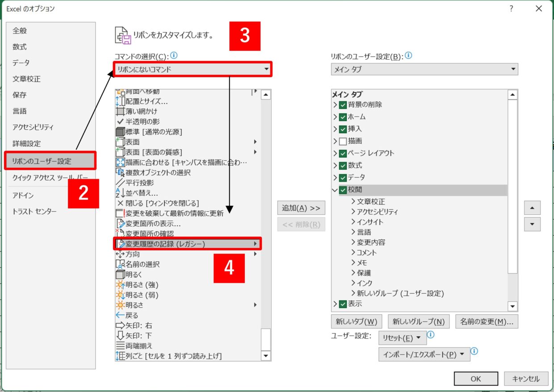Click the 変更履歴の記録 (レガシー) icon

120,244
